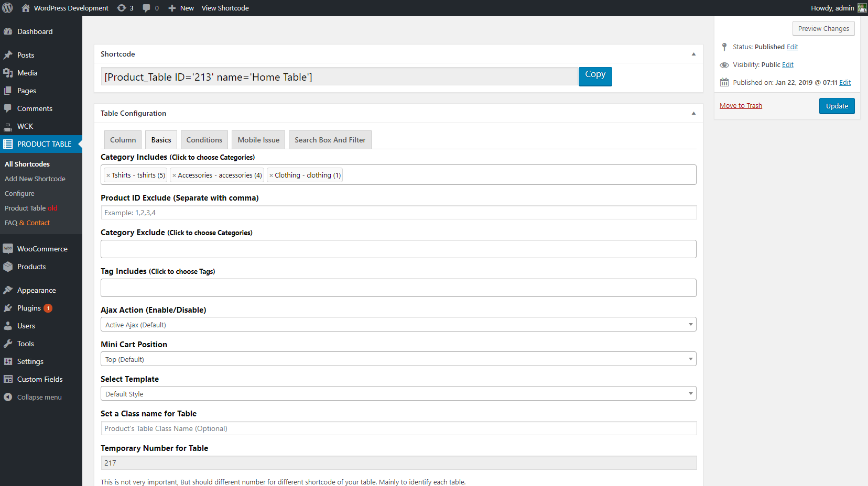The width and height of the screenshot is (868, 486).
Task: Click the Temporary Number field showing 217
Action: click(x=398, y=463)
